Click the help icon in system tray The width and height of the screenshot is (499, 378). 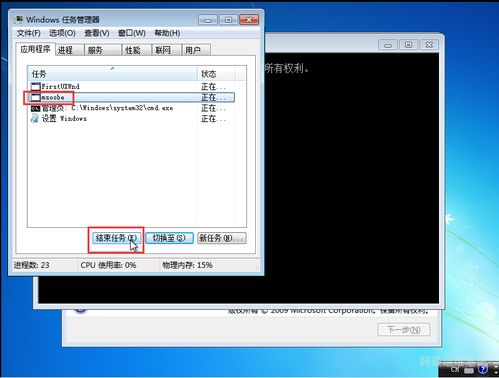[483, 369]
